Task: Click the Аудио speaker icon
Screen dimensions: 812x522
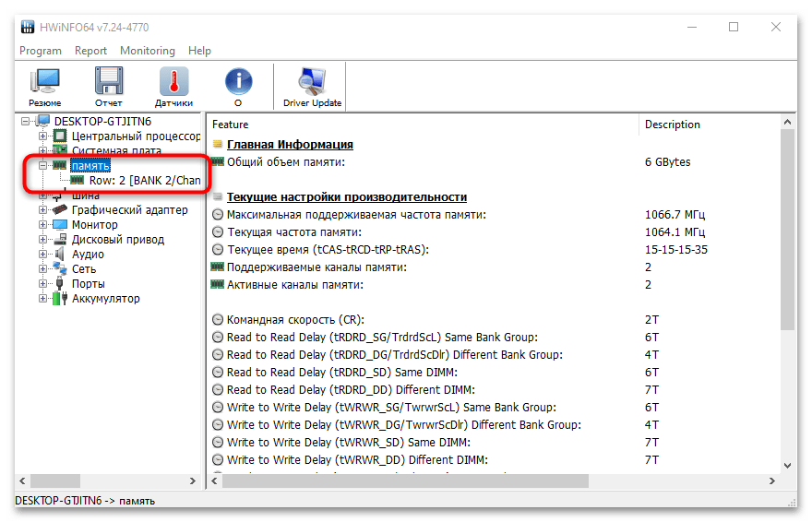Action: coord(60,254)
